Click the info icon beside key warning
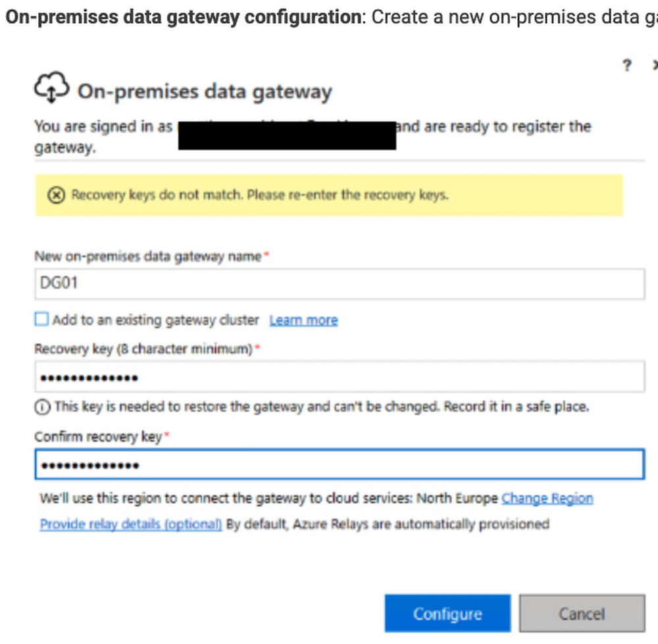Image resolution: width=658 pixels, height=644 pixels. pyautogui.click(x=41, y=407)
